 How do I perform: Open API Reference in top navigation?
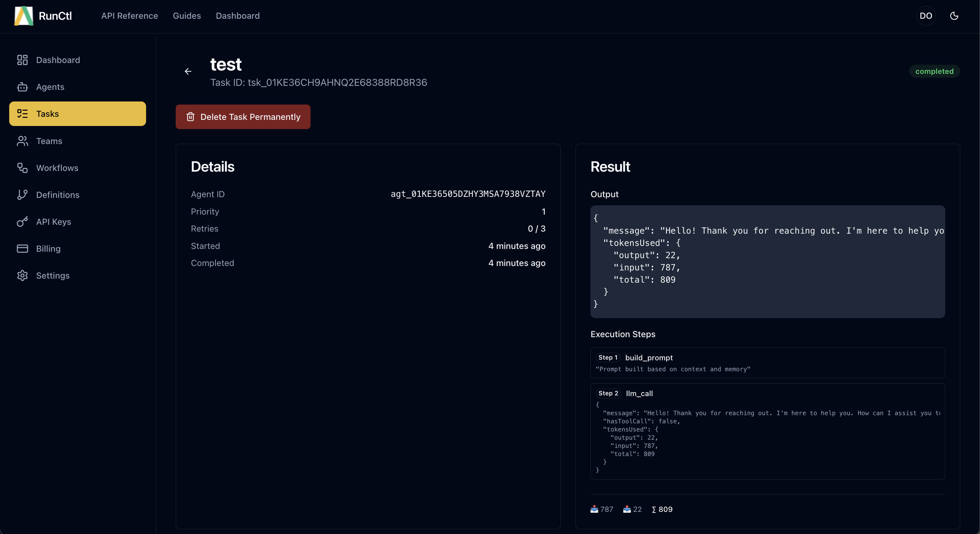click(x=129, y=16)
